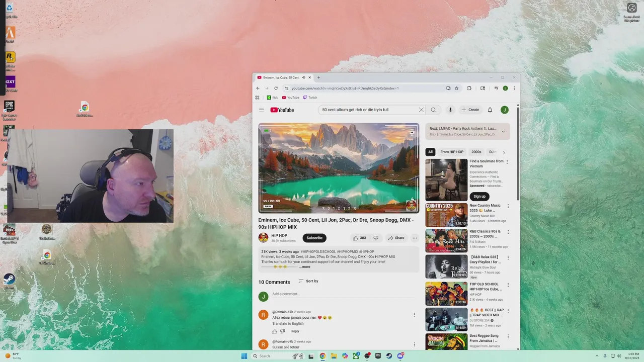
Task: Open YouTube notifications bell
Action: coord(490,110)
